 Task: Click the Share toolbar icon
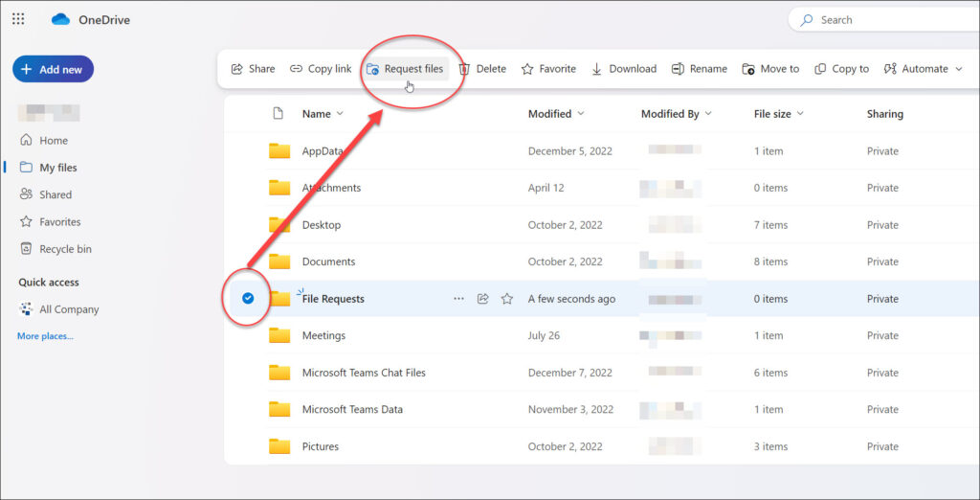(x=237, y=69)
